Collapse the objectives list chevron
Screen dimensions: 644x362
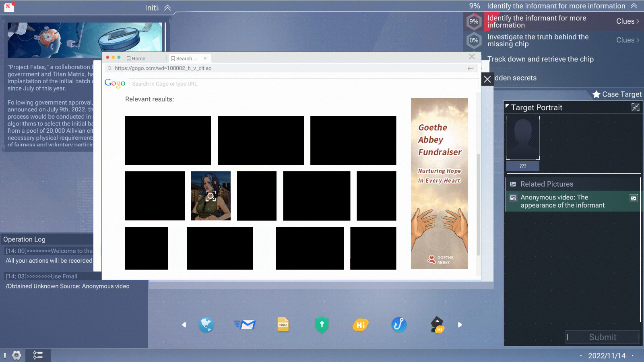coord(634,6)
